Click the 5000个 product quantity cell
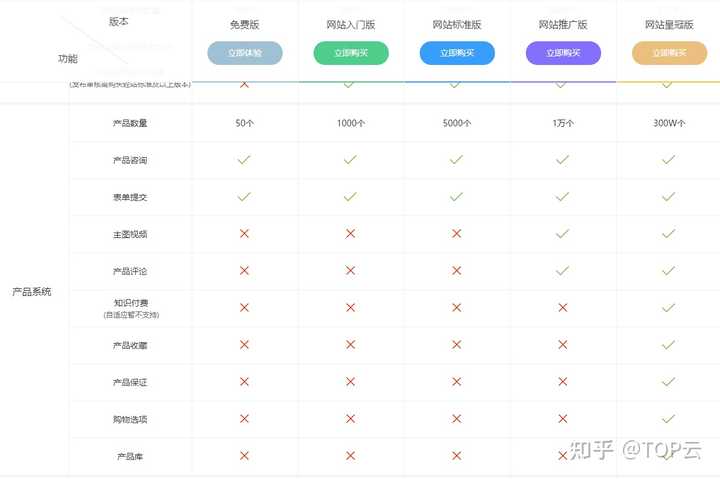 [x=457, y=123]
